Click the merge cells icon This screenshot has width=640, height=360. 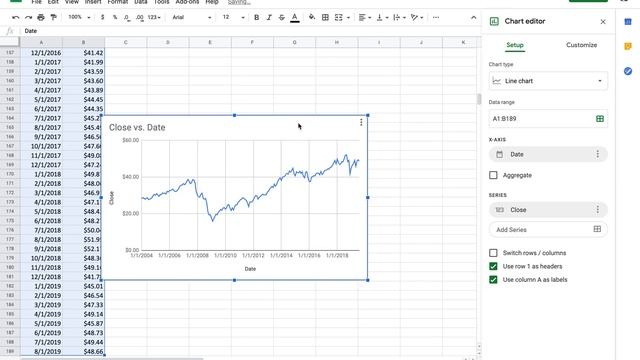pos(339,18)
